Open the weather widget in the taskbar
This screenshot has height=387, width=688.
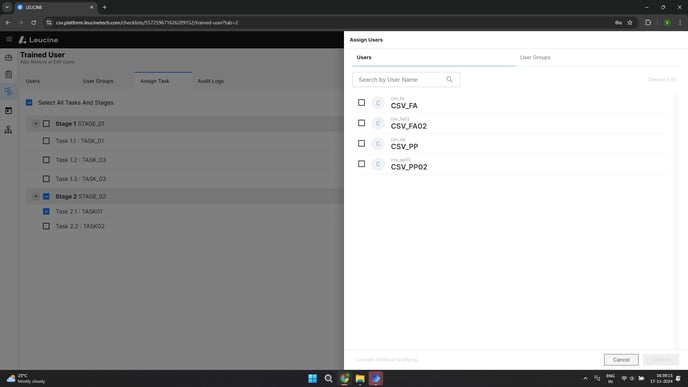[25, 378]
